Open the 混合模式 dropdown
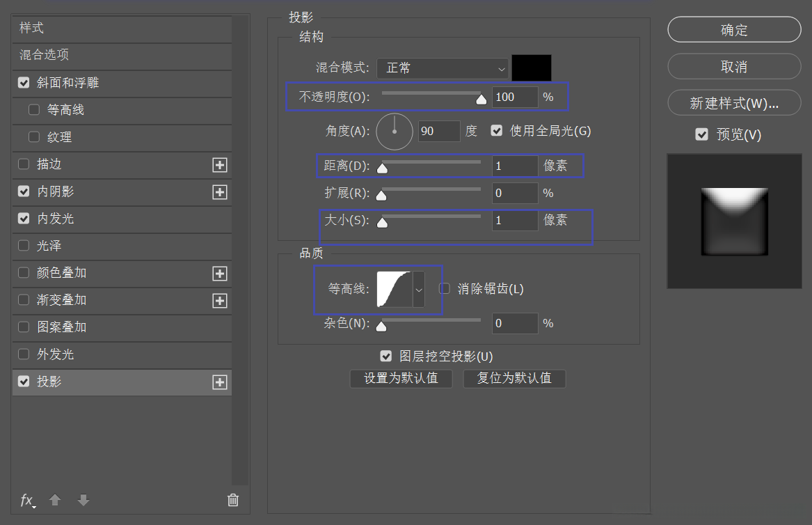812x525 pixels. pyautogui.click(x=442, y=68)
